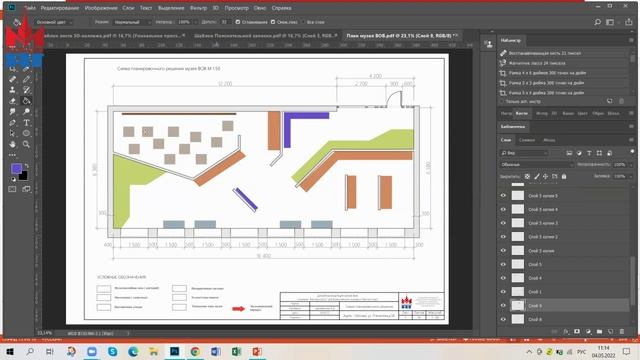Viewport: 640px width, 360px height.
Task: Change screen mode icon in toolbox
Action: [x=26, y=189]
